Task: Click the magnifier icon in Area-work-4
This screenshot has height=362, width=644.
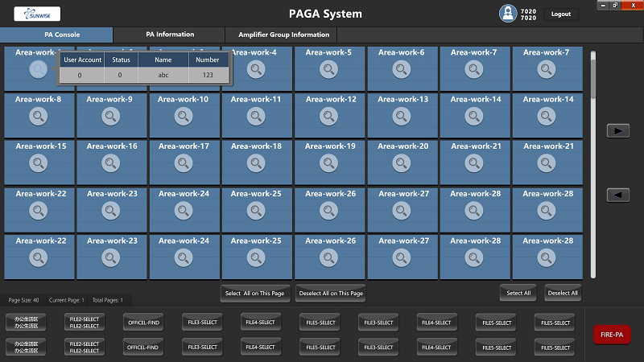Action: click(255, 70)
